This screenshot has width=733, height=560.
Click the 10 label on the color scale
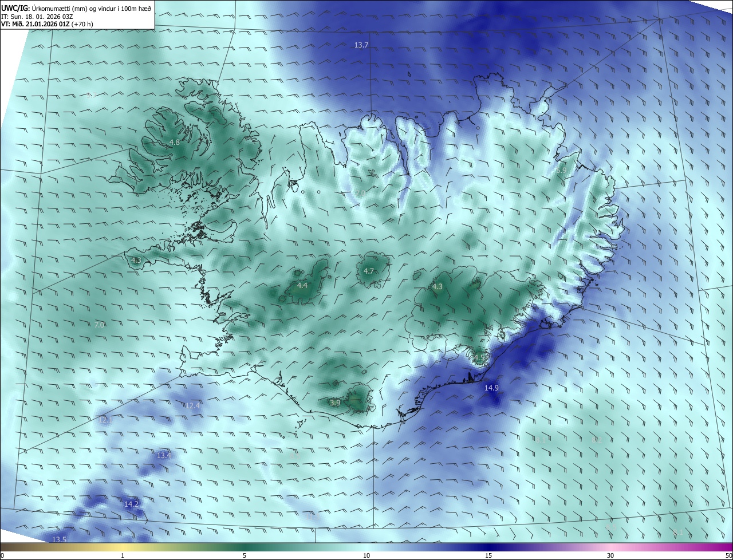point(366,555)
